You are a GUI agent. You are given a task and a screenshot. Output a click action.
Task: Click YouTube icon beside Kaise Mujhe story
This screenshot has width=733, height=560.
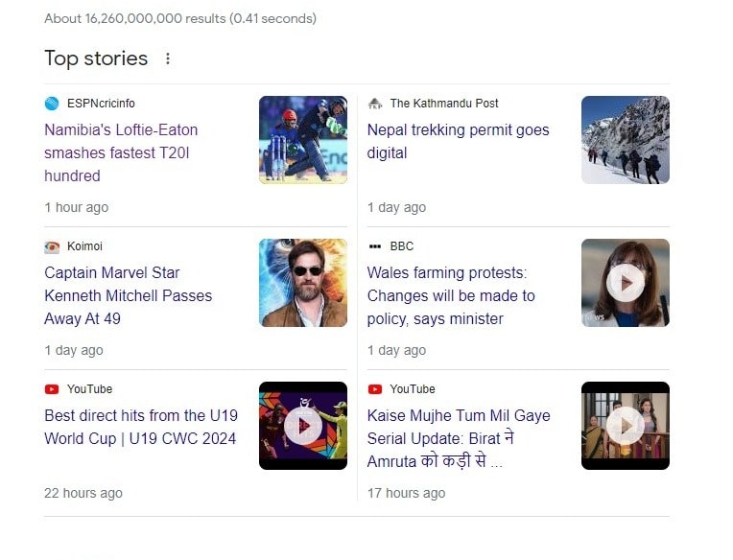[375, 389]
